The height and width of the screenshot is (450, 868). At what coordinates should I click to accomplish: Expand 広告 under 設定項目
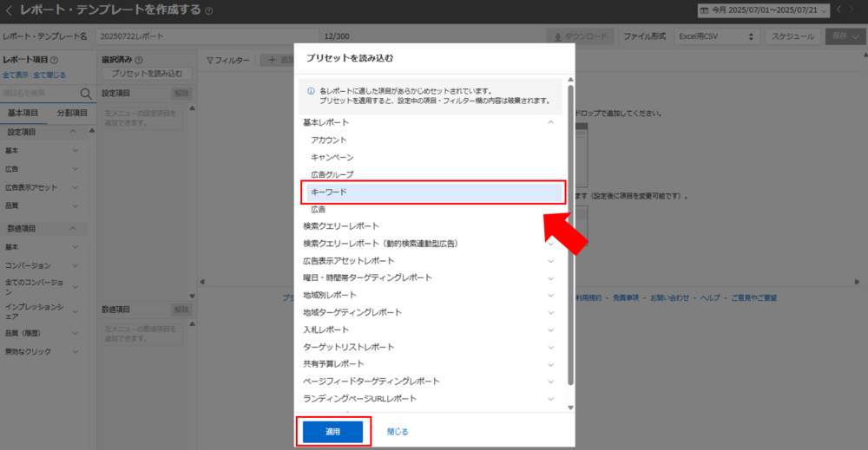(x=76, y=169)
